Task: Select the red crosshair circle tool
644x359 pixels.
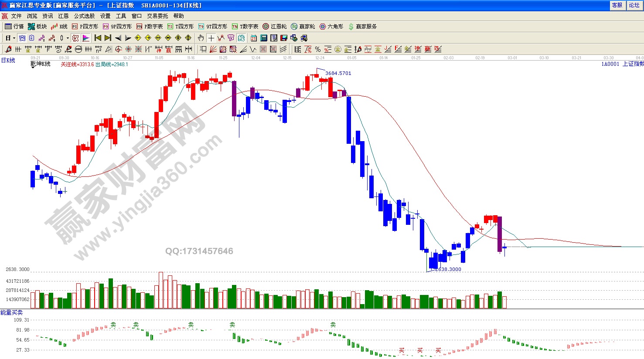Action: (119, 49)
